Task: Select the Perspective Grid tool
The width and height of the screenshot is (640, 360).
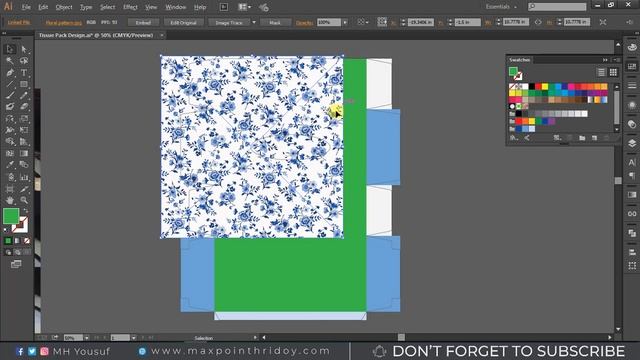Action: [24, 142]
